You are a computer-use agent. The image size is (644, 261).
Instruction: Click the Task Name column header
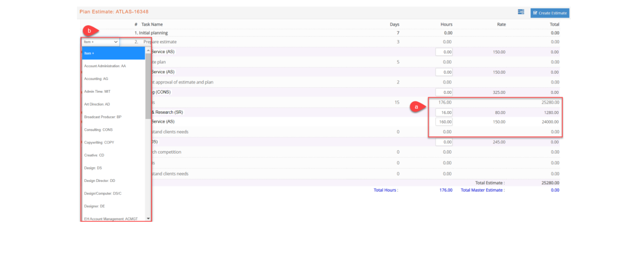pyautogui.click(x=152, y=24)
